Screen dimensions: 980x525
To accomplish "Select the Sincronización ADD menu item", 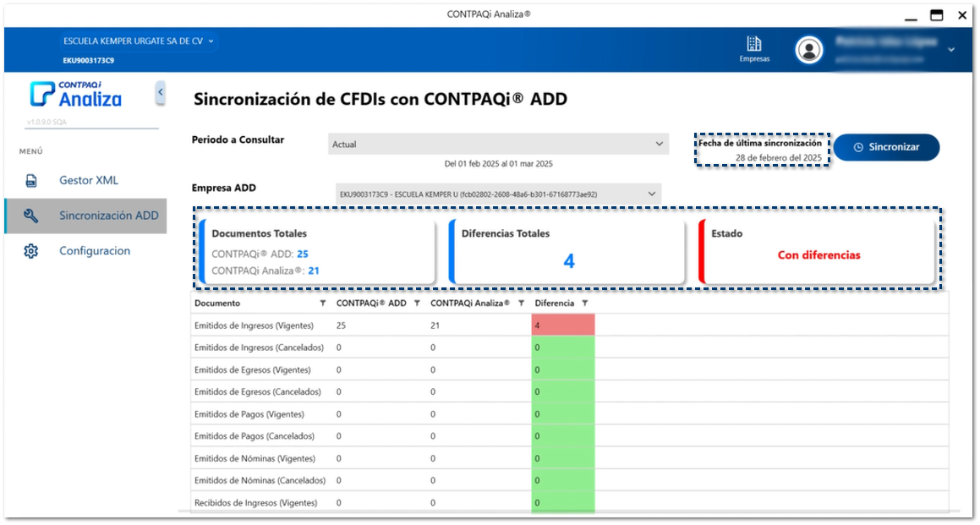I will click(85, 216).
